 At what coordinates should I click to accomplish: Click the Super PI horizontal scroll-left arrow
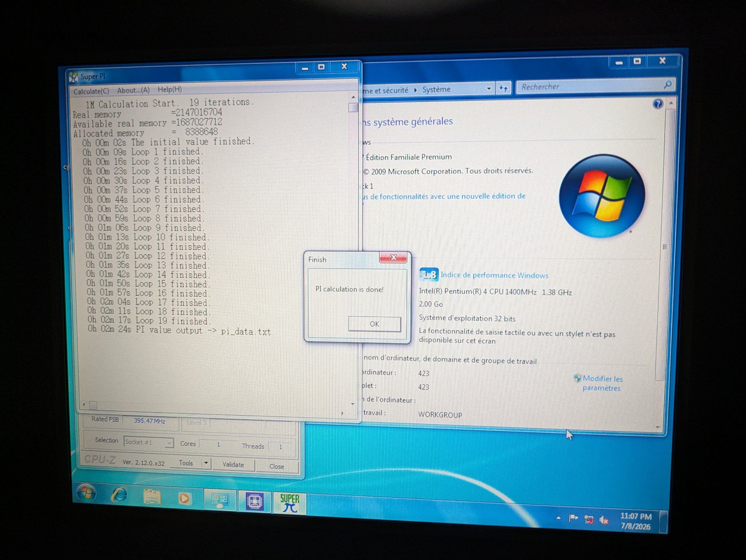[84, 404]
